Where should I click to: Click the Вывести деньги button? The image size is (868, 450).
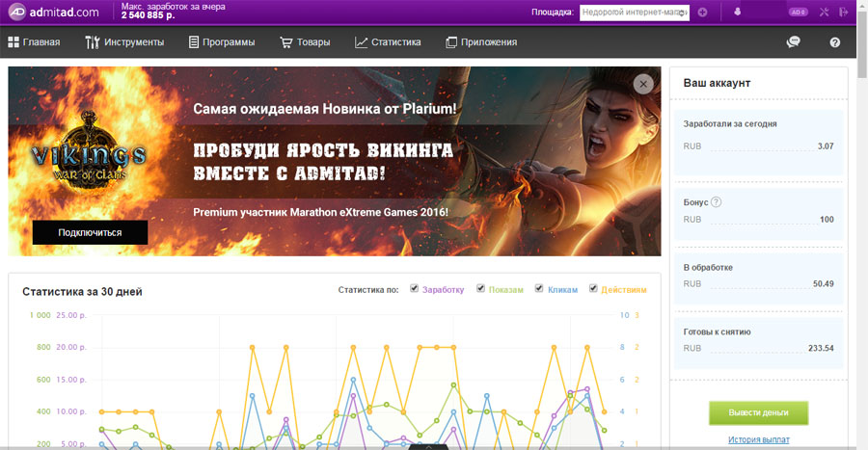pyautogui.click(x=758, y=413)
